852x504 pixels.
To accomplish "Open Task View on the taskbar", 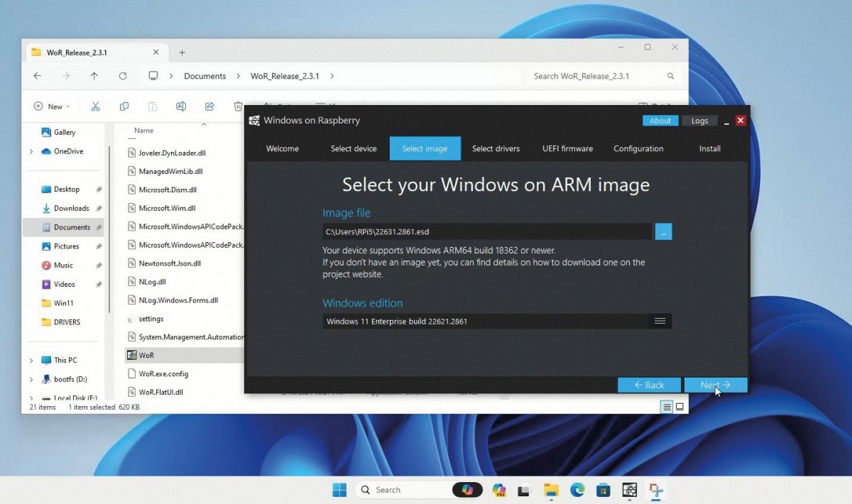I will tap(524, 490).
